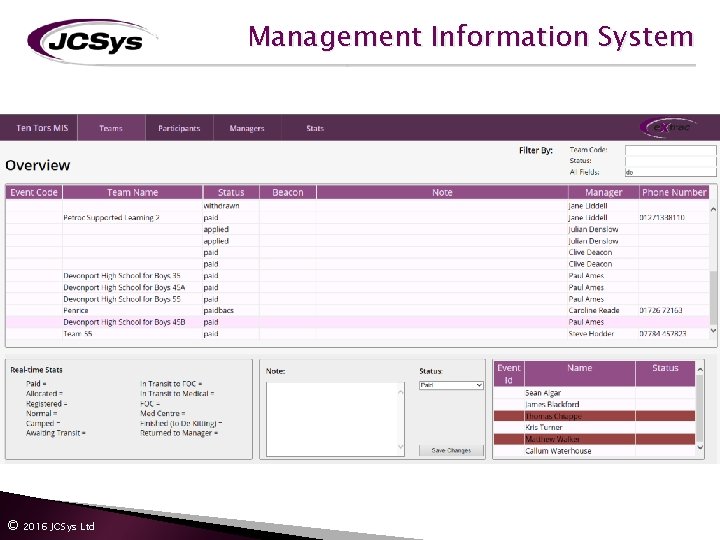Select Devonport High School for Boys 55

coord(357,299)
